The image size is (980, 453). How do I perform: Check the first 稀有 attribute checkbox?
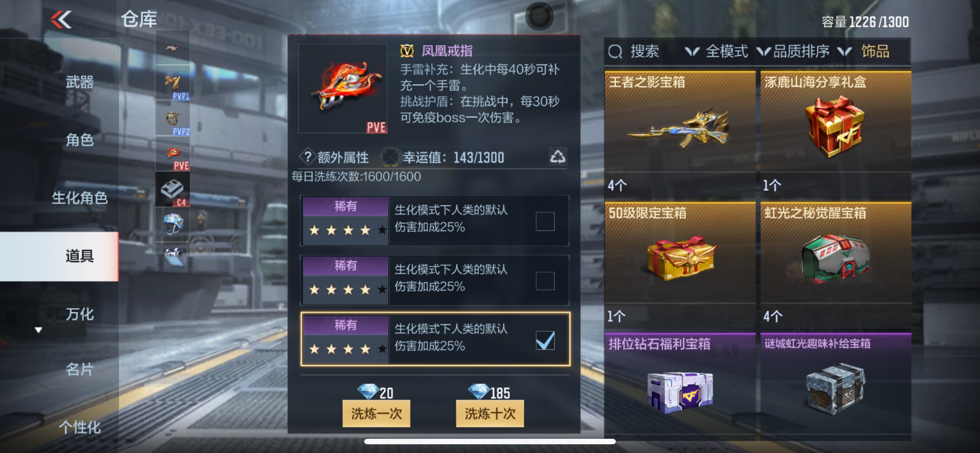(x=545, y=221)
